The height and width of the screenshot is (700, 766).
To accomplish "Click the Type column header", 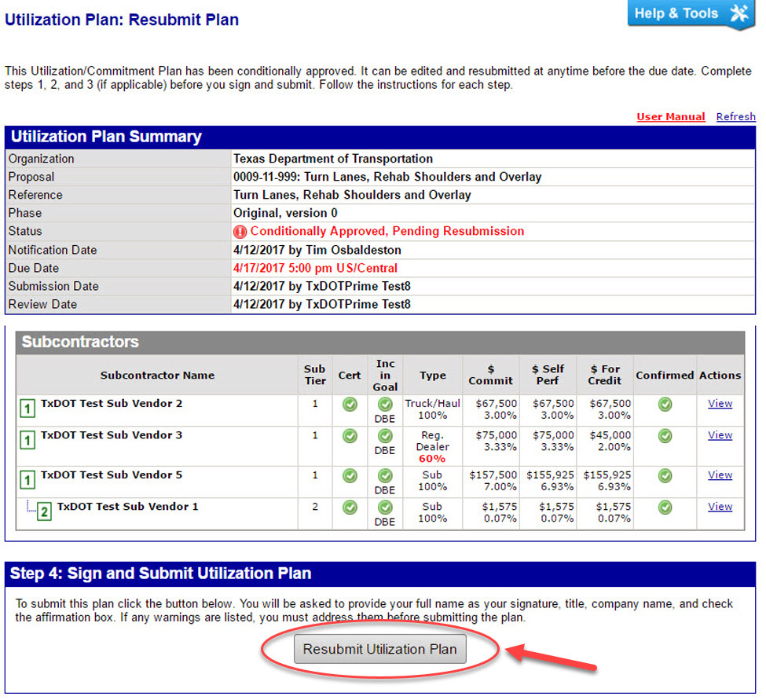I will coord(433,376).
